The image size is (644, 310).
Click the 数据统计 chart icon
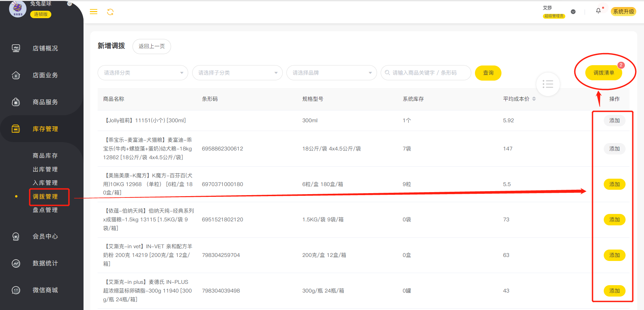coord(16,263)
